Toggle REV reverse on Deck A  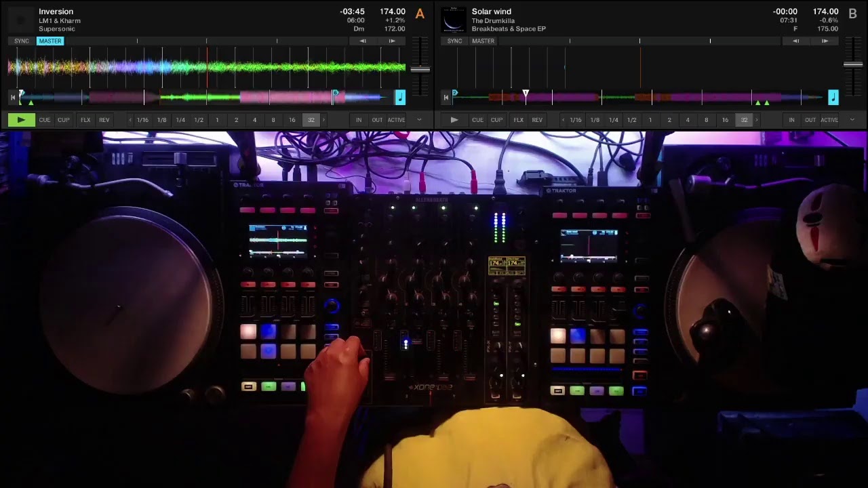104,120
